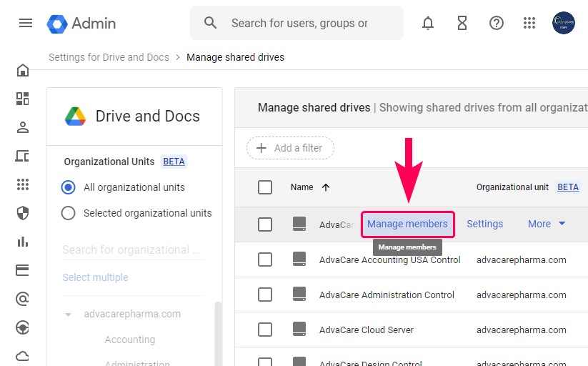Check AdvaCare Cloud Server checkbox

[265, 330]
